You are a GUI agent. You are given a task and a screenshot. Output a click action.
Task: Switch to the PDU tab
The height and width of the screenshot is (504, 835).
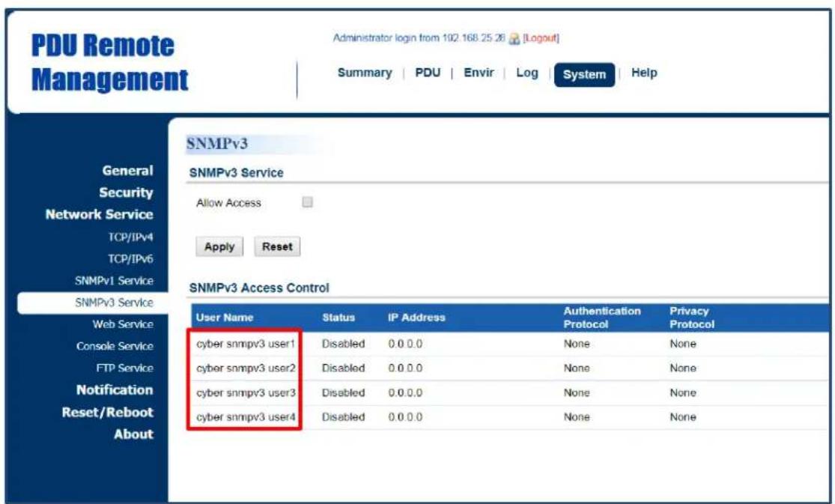click(x=428, y=73)
